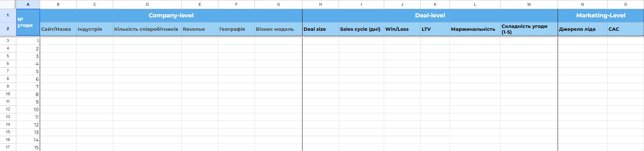The image size is (644, 151).
Task: Click the select-all corner box of the sheet
Action: pyautogui.click(x=8, y=4)
